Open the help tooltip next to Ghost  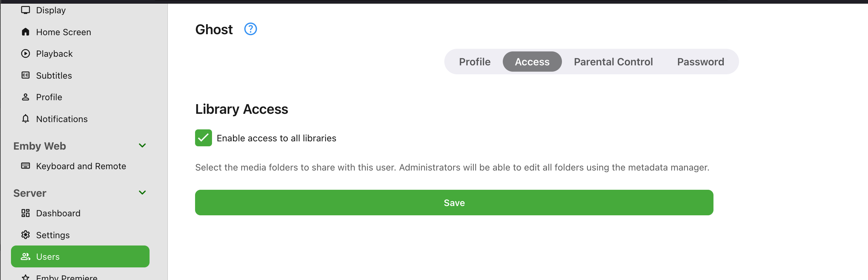[x=250, y=29]
